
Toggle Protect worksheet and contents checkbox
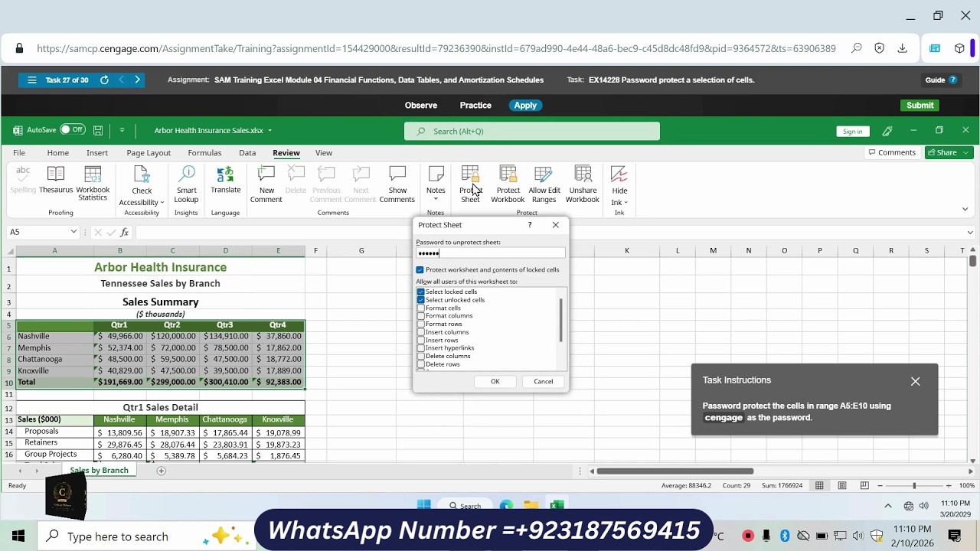[x=420, y=270]
